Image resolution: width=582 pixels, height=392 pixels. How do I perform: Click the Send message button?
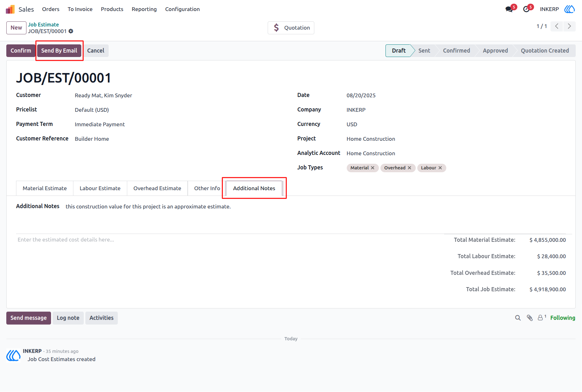point(29,318)
